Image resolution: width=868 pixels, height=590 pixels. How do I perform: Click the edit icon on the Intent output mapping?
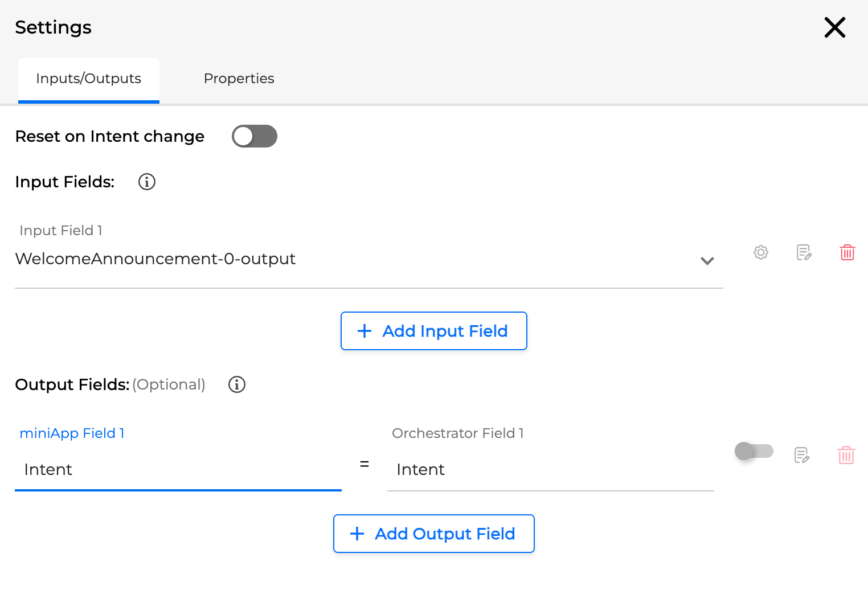click(801, 455)
